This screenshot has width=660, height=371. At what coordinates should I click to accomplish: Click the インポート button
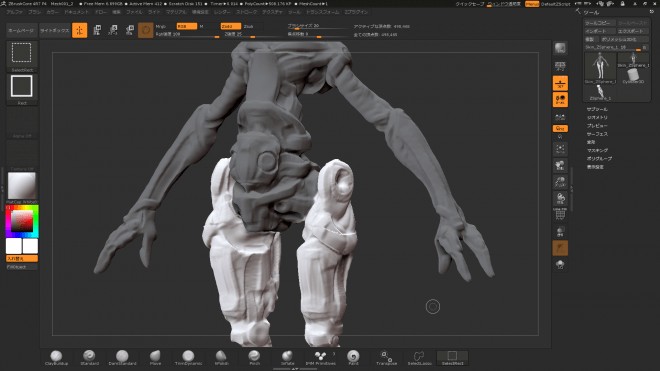tap(600, 31)
